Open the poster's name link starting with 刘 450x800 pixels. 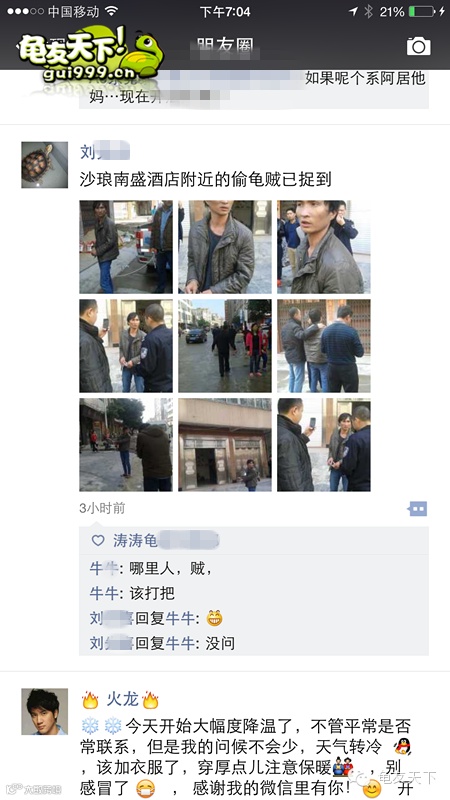(105, 152)
